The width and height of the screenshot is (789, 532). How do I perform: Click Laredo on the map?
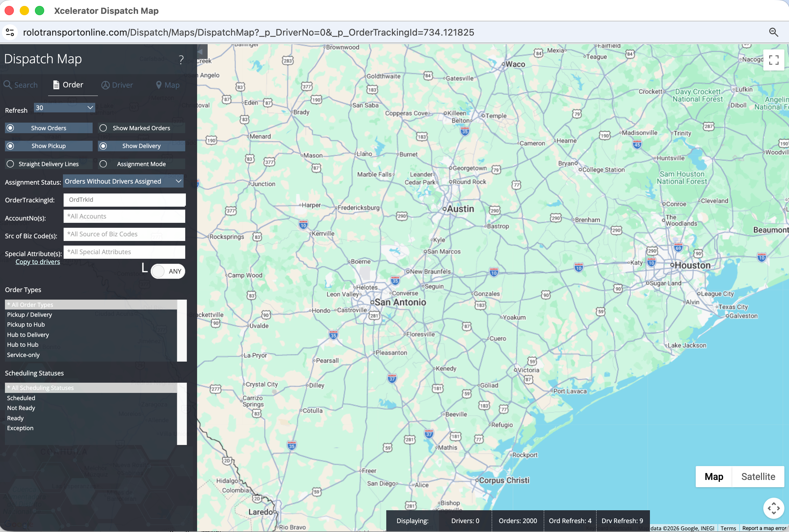(x=260, y=512)
